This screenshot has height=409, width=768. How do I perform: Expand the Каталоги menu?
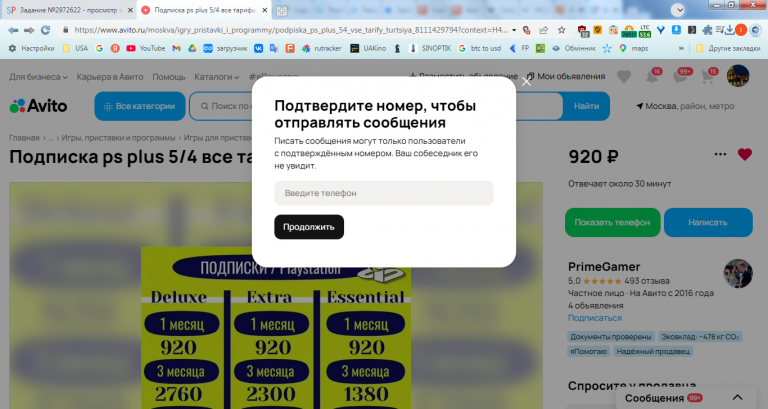216,77
